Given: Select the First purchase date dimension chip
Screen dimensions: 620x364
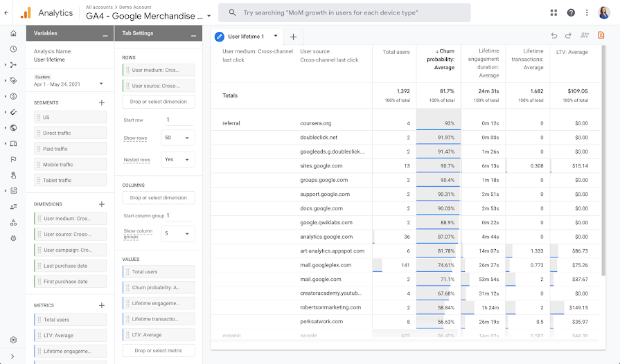Looking at the screenshot, I should coord(71,282).
